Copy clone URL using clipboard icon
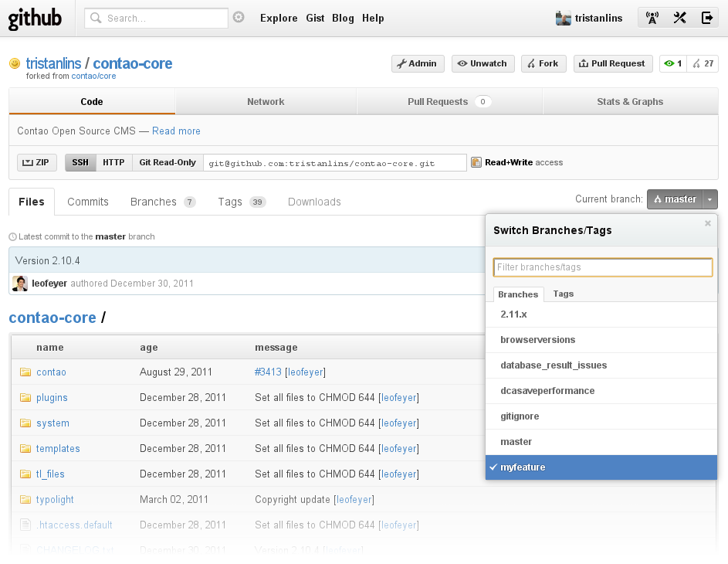728x564 pixels. point(476,162)
